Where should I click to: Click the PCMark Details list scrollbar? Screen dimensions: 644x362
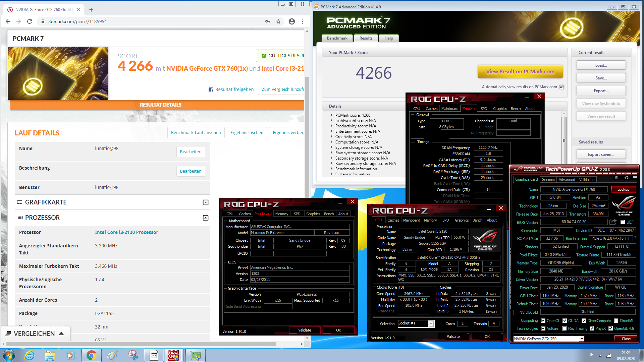[564, 141]
